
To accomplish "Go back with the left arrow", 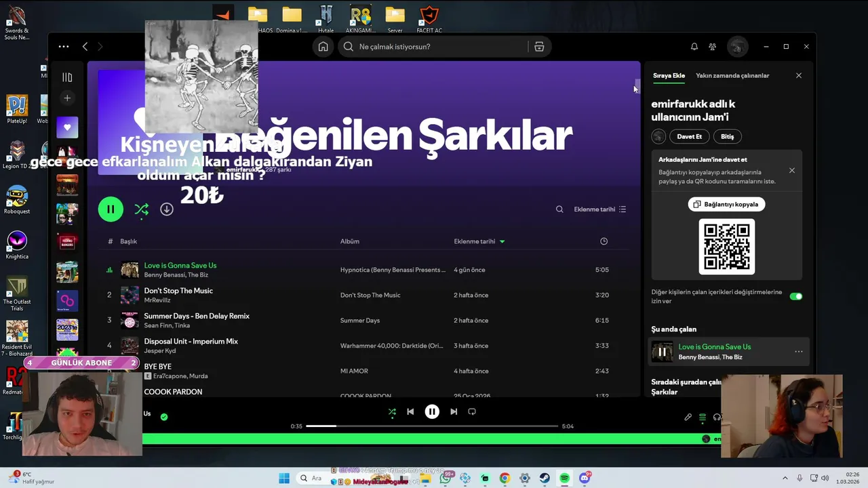I will [85, 47].
